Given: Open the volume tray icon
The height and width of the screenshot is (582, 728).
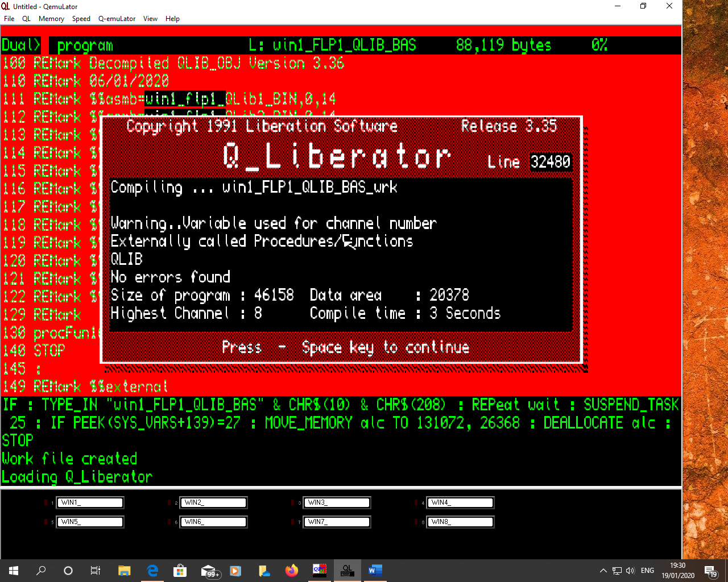Looking at the screenshot, I should click(630, 571).
